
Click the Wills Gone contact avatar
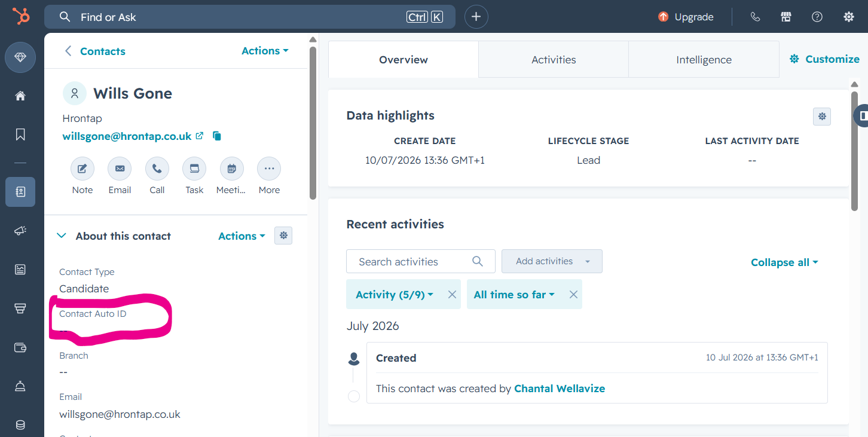pyautogui.click(x=75, y=93)
